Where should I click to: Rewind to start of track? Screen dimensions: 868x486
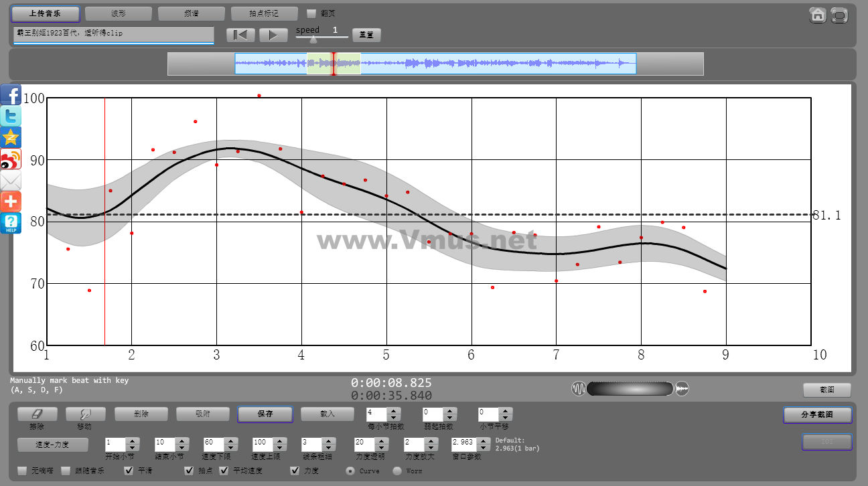pos(240,35)
